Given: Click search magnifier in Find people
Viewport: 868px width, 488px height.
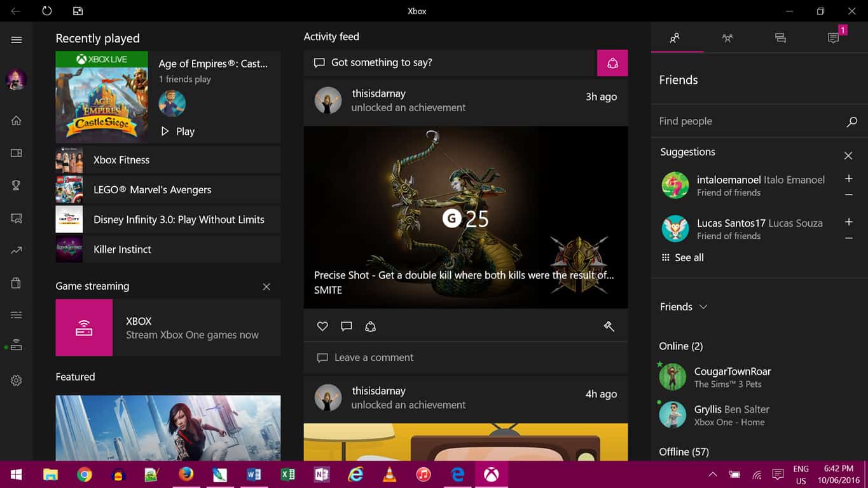Looking at the screenshot, I should click(x=851, y=121).
